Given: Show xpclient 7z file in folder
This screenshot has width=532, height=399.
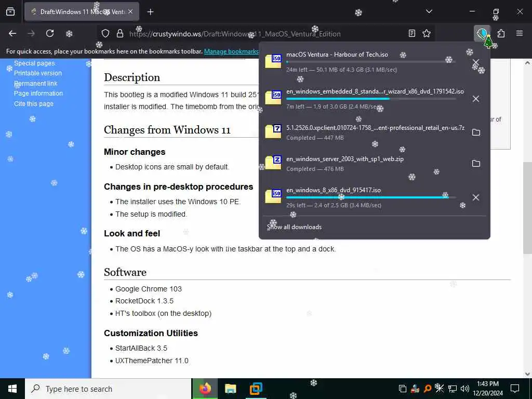Looking at the screenshot, I should 476,132.
